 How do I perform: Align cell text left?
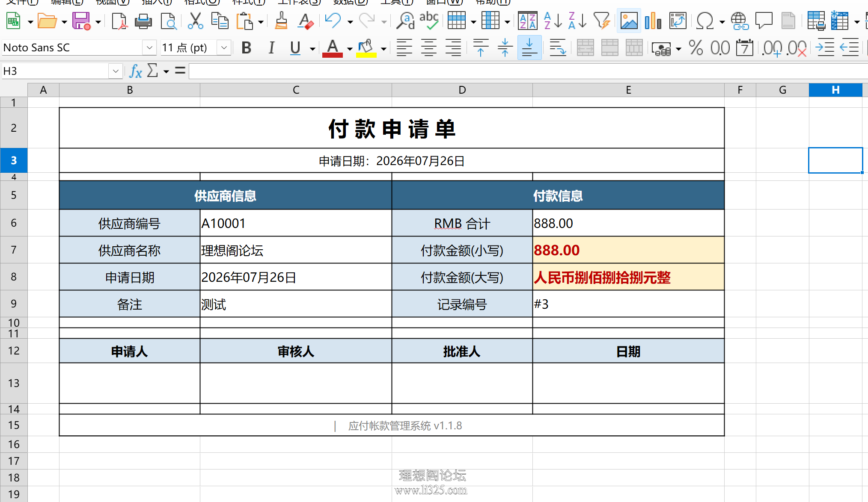404,48
